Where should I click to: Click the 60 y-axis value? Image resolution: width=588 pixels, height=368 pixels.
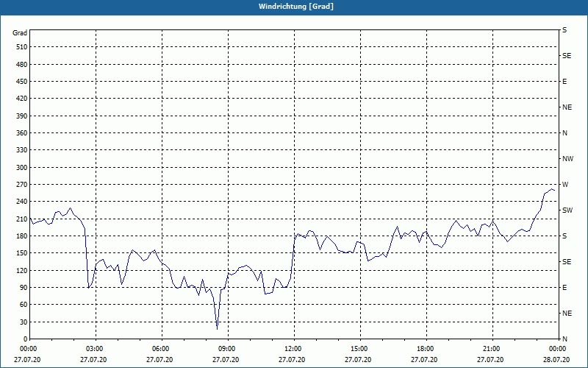pos(24,305)
